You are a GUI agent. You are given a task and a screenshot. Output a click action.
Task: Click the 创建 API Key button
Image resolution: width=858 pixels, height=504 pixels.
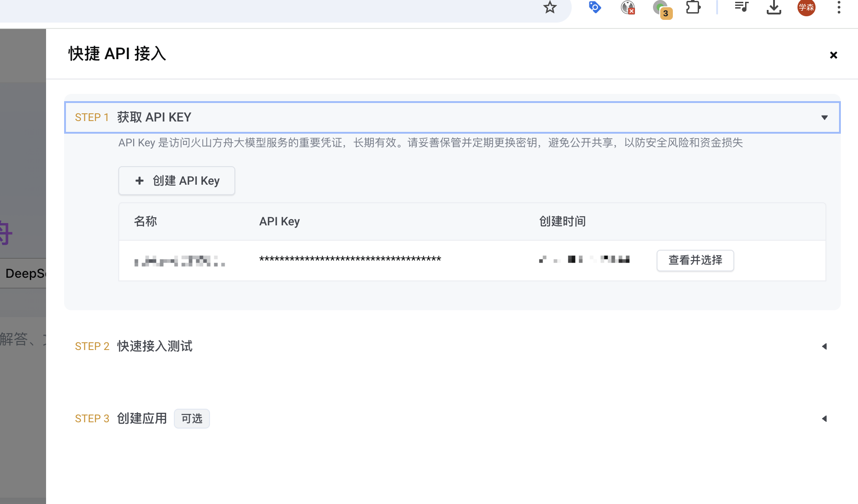pyautogui.click(x=177, y=181)
